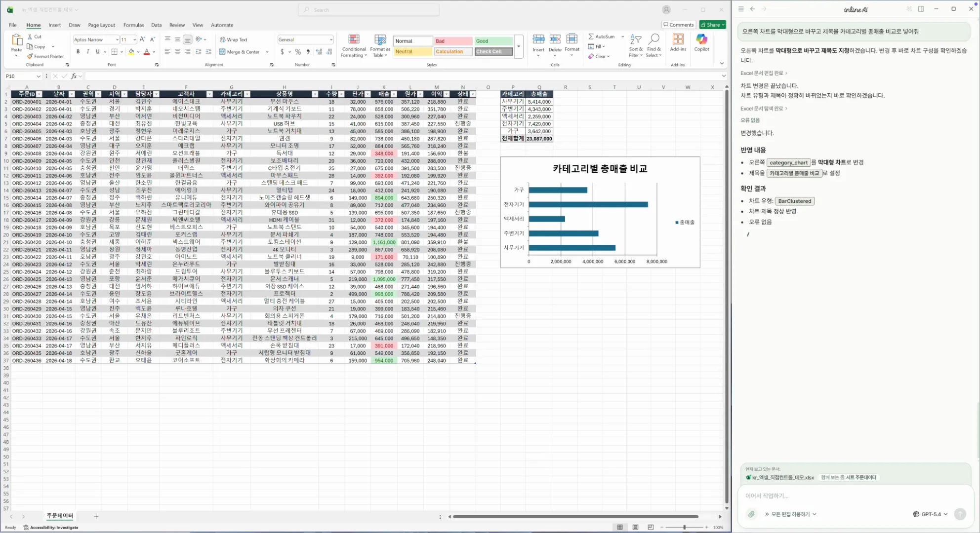Click the Merge & Center button

(x=240, y=52)
